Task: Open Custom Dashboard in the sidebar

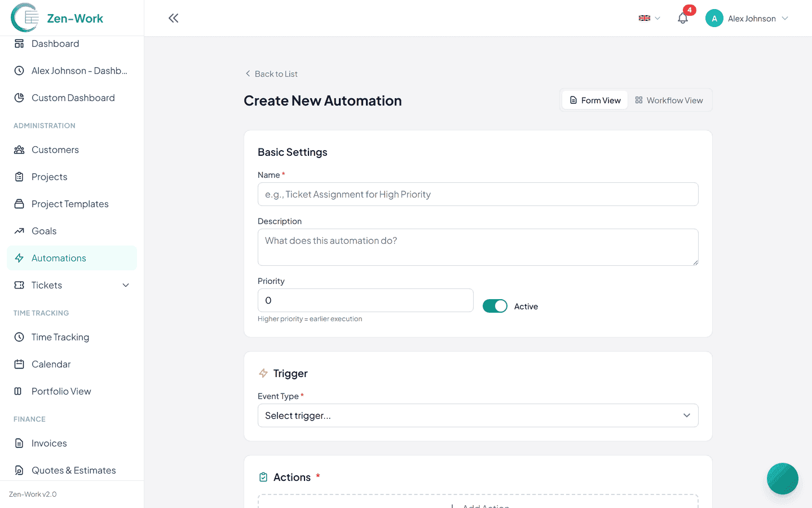Action: (72, 98)
